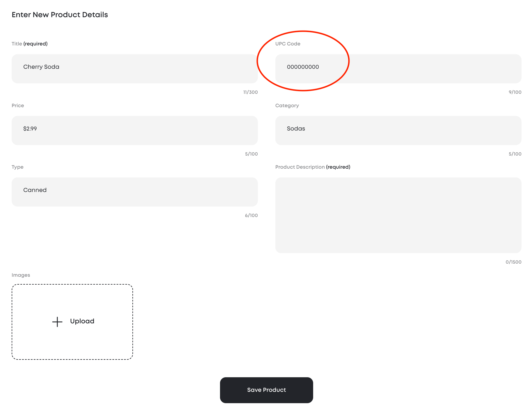Click the Product Description (required) label
This screenshot has height=409, width=532.
pyautogui.click(x=313, y=167)
